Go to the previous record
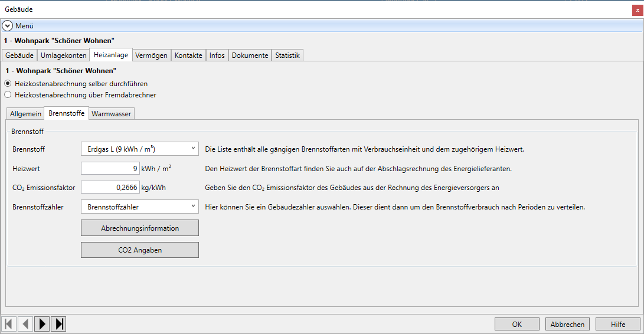The width and height of the screenshot is (644, 334). (25, 324)
